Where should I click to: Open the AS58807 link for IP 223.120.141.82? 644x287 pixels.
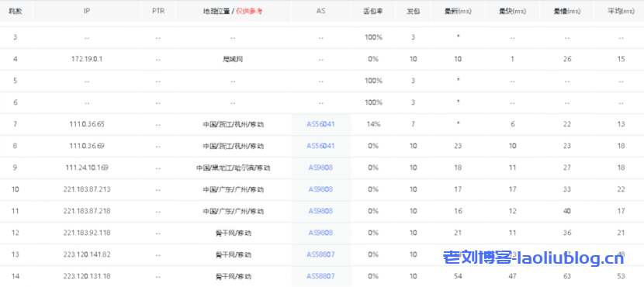(x=320, y=254)
